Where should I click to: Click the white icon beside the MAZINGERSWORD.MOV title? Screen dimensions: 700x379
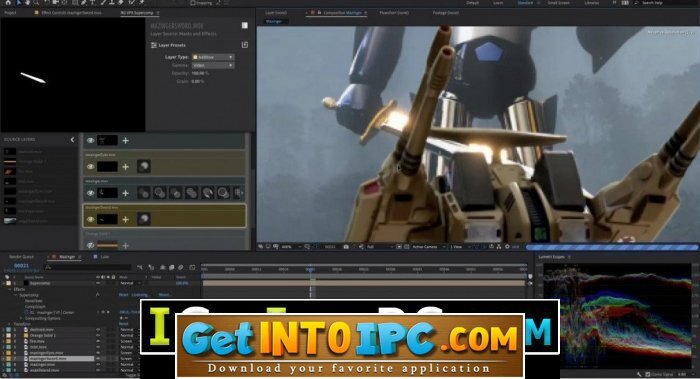[245, 25]
